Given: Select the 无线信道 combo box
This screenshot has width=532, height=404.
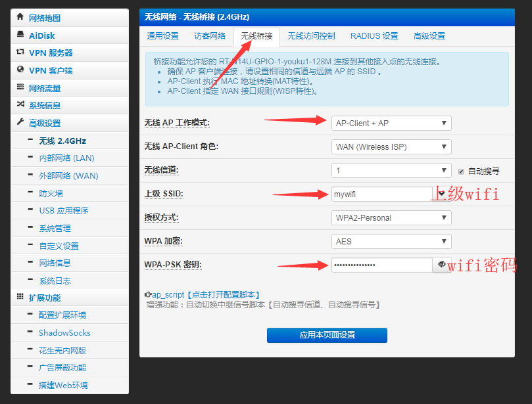Looking at the screenshot, I should (391, 170).
